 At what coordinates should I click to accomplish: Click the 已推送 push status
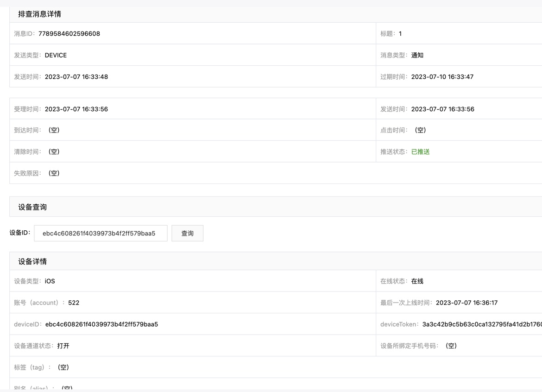(x=420, y=152)
